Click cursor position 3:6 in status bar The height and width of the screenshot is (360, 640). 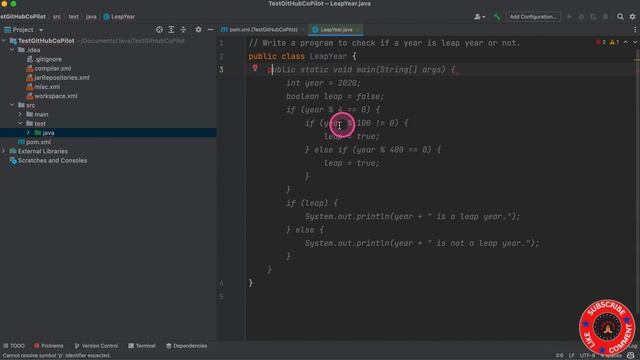(559, 356)
